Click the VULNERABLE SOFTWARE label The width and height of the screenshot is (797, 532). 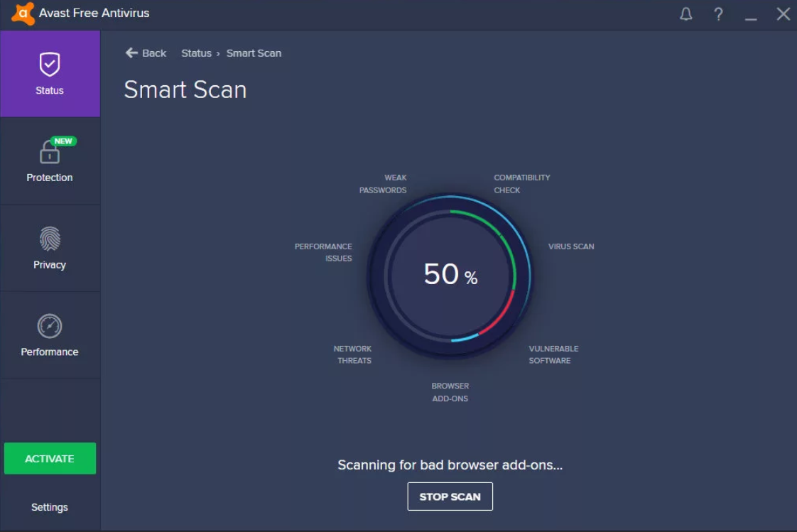point(553,354)
